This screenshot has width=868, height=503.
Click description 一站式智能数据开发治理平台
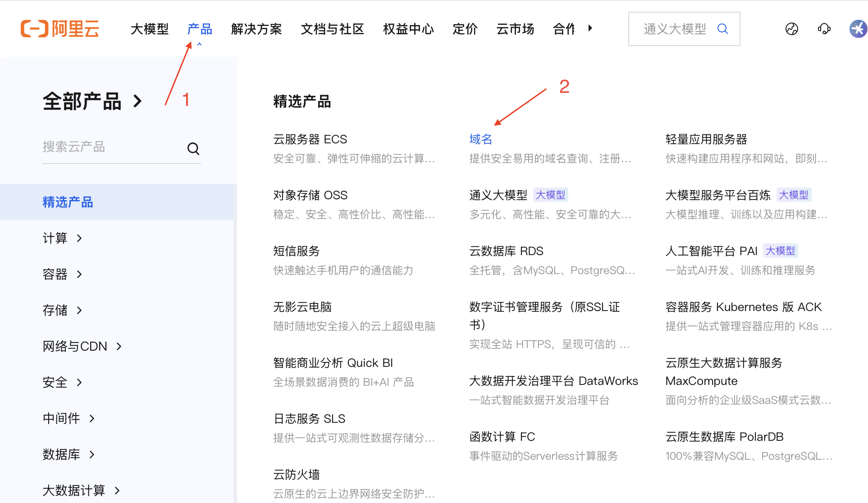click(539, 400)
